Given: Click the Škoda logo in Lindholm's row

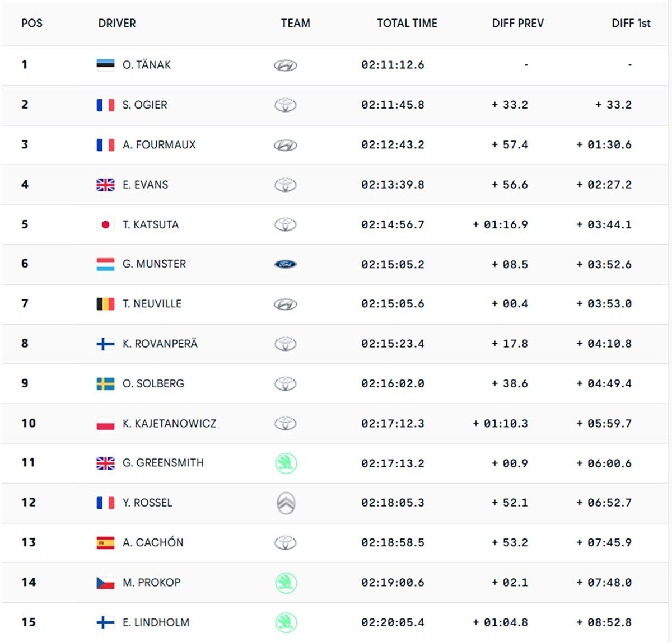Looking at the screenshot, I should pos(286,622).
